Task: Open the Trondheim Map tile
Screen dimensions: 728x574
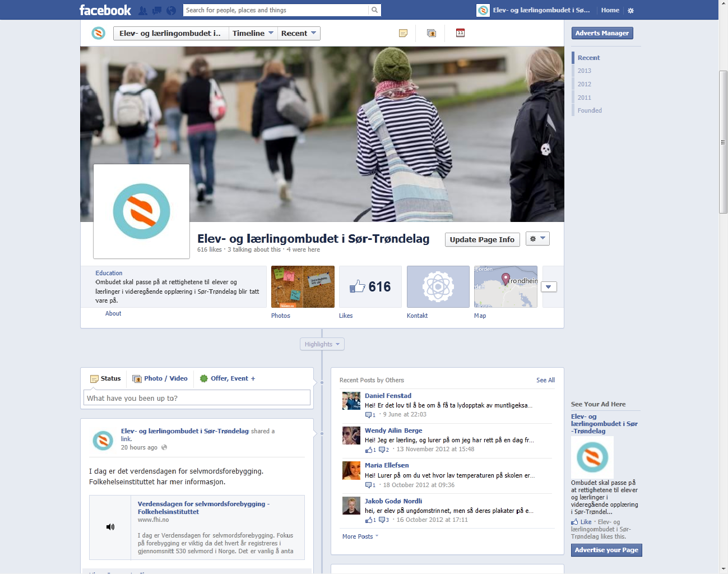Action: point(506,286)
